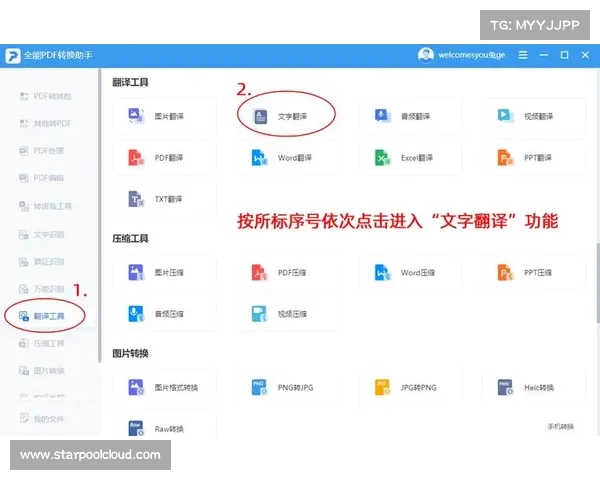
Task: Open the 音频压缩 audio compression tool
Action: point(165,314)
